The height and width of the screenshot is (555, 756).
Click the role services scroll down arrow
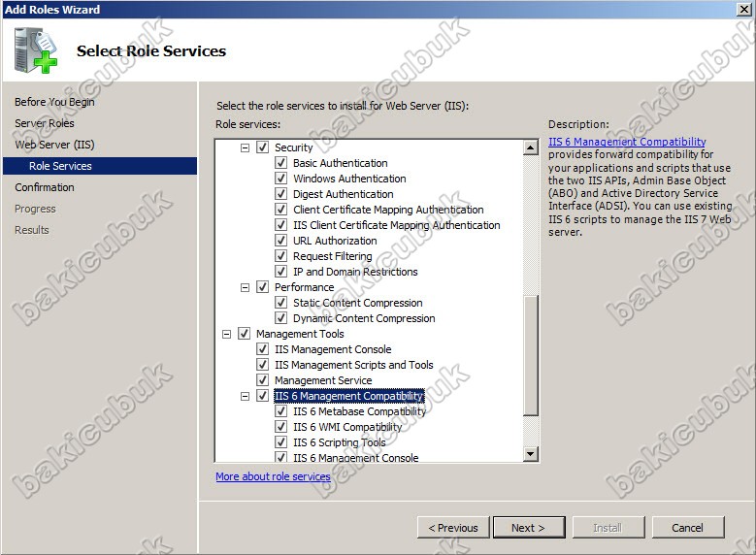(530, 454)
